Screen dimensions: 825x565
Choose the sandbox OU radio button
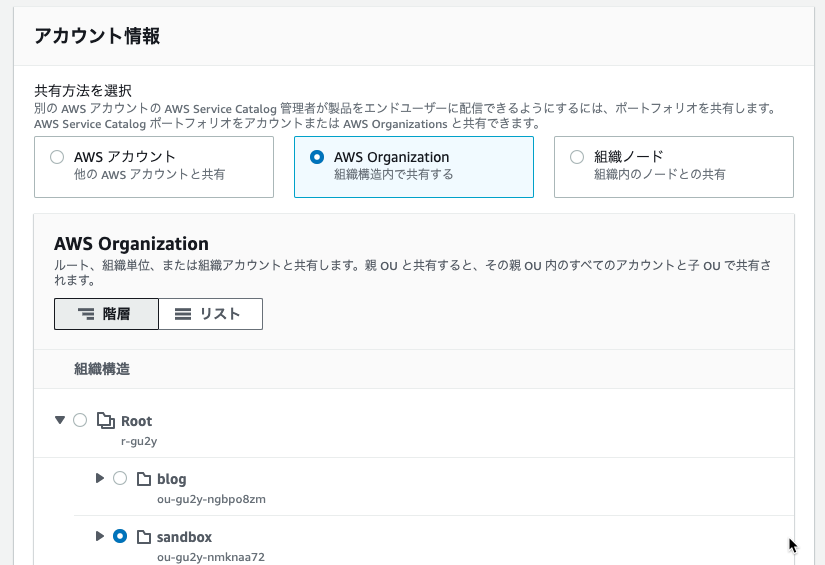point(120,536)
